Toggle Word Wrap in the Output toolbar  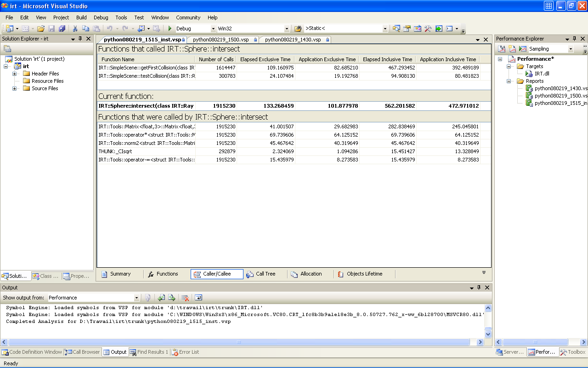tap(198, 298)
